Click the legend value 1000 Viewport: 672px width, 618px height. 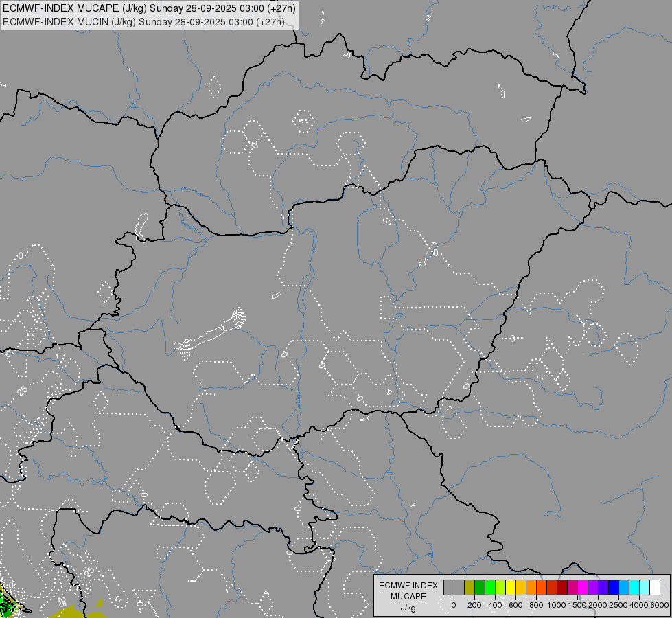click(x=557, y=605)
